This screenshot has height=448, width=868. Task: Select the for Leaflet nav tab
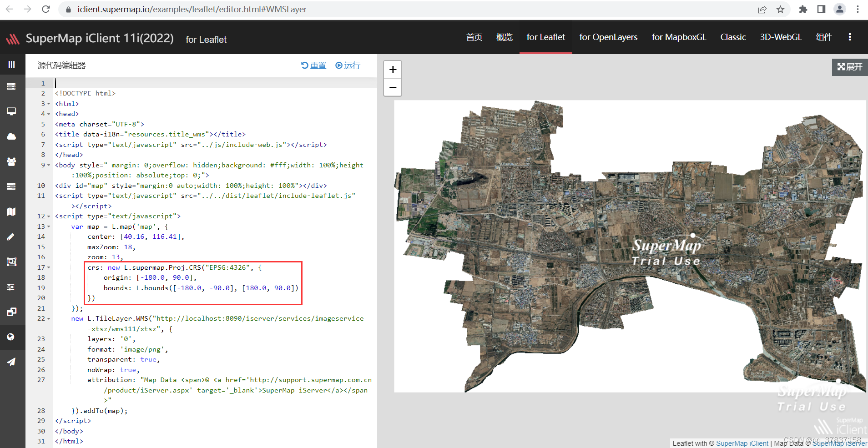[546, 37]
